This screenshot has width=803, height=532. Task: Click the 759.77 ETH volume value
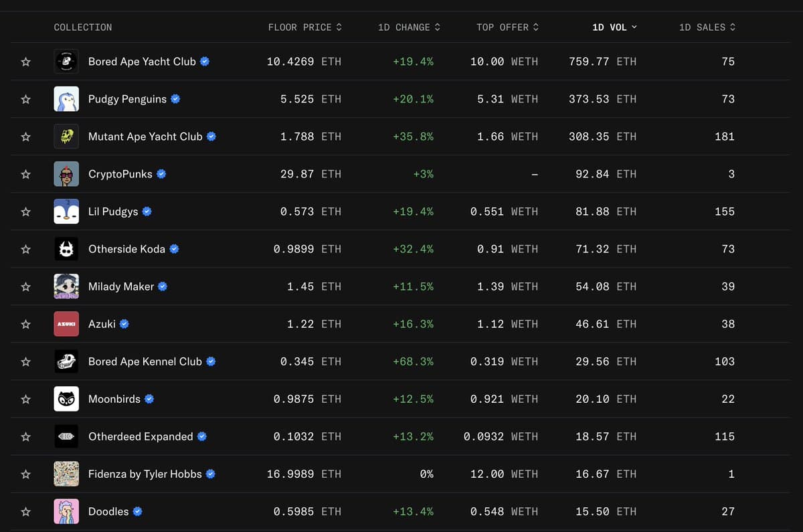click(x=602, y=62)
